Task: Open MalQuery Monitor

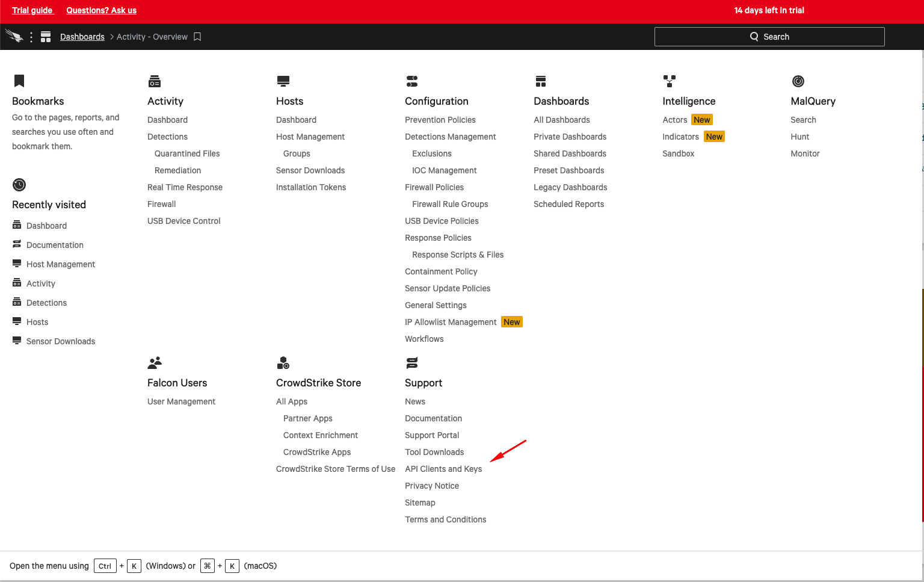Action: (805, 153)
